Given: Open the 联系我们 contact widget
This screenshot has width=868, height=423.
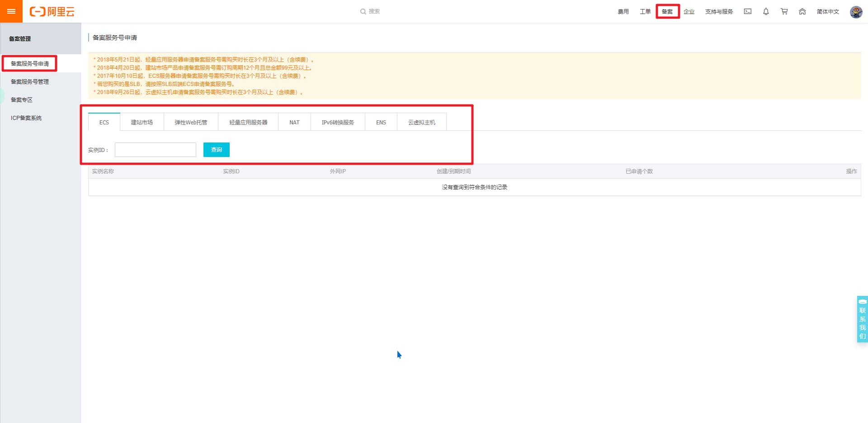Looking at the screenshot, I should pos(863,319).
